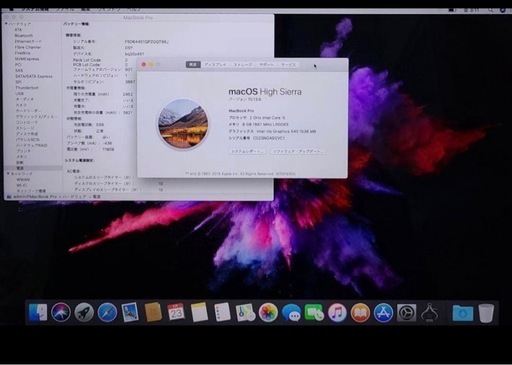Select SATA/SATA Express in sidebar
This screenshot has width=512, height=365.
click(x=34, y=76)
